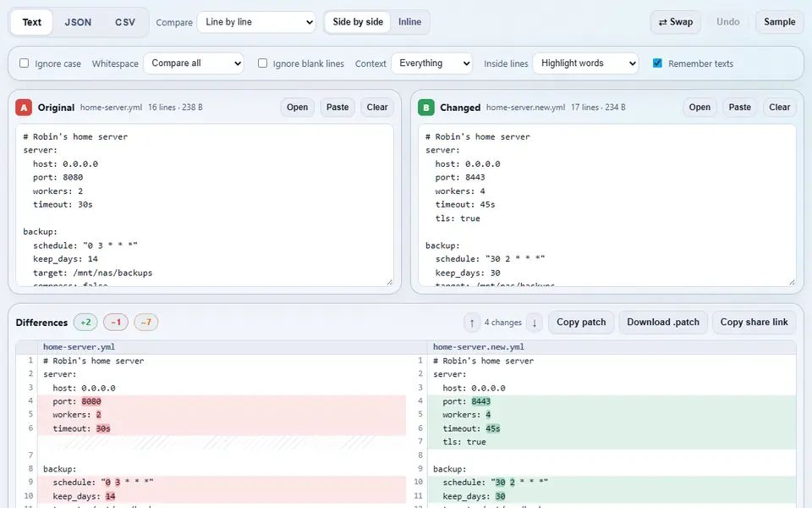Toggle Ignore case checkbox
Screen dimensions: 812x508
click(24, 63)
